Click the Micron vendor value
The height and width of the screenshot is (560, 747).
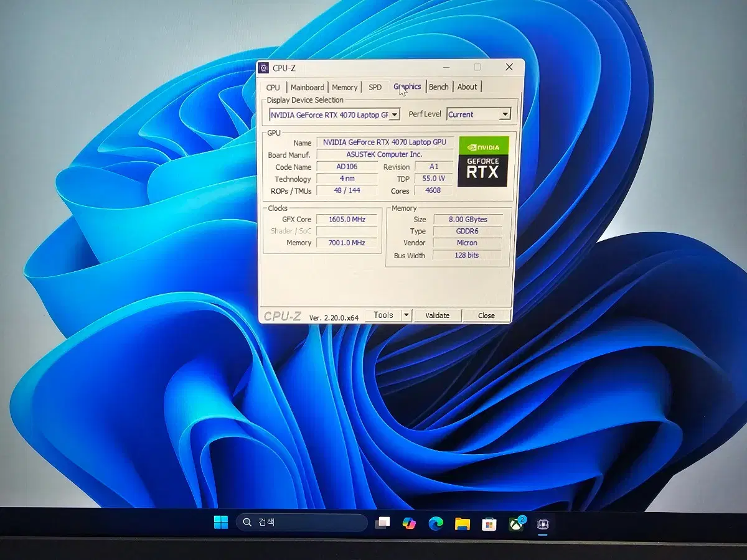pyautogui.click(x=467, y=243)
